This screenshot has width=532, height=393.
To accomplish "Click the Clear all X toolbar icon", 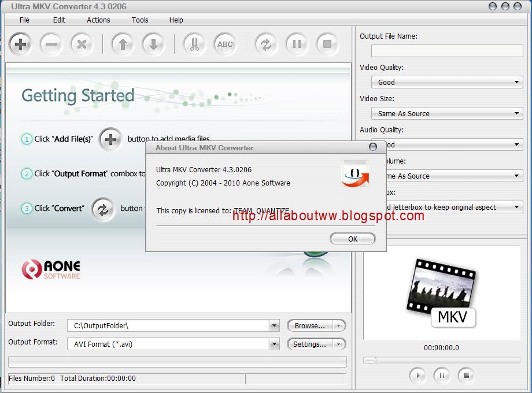I will [x=82, y=44].
